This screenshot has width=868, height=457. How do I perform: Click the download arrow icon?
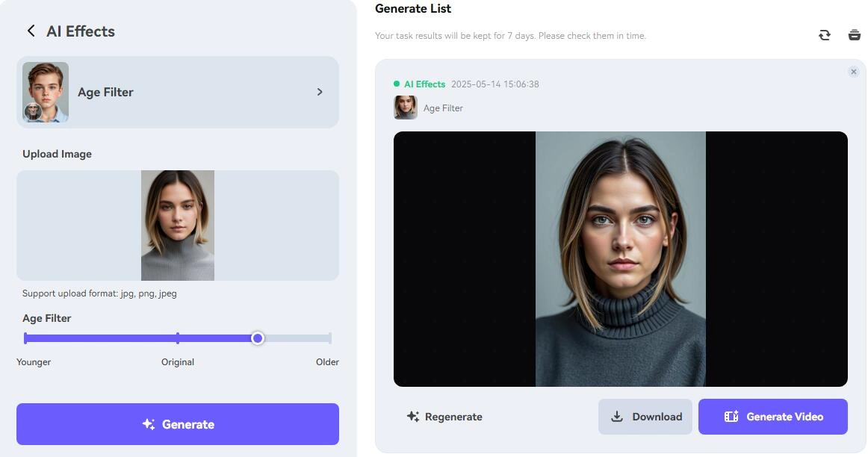point(617,417)
